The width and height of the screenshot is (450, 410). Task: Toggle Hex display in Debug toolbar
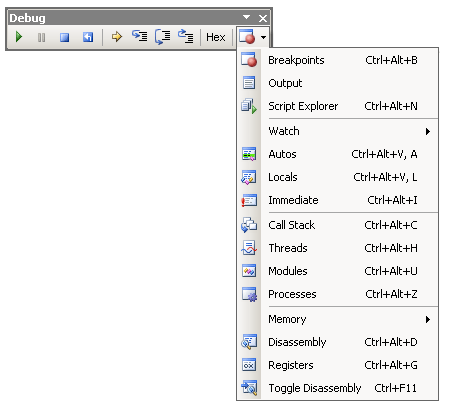(x=216, y=37)
